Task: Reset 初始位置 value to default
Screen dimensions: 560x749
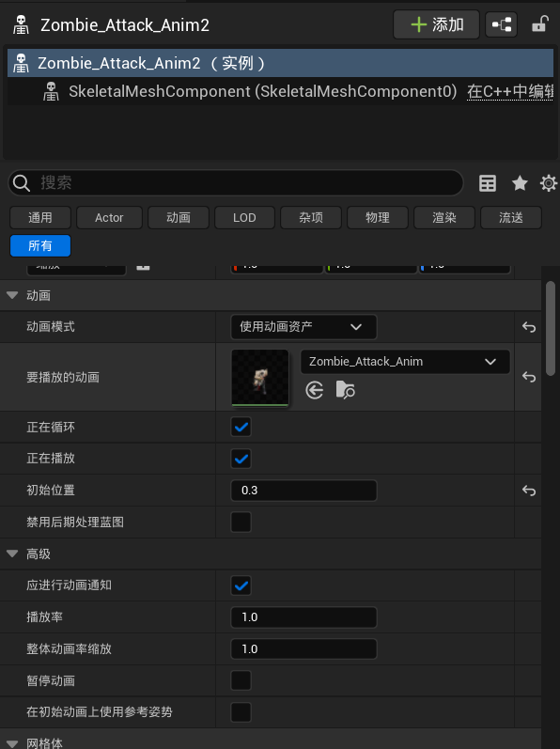Action: [528, 491]
